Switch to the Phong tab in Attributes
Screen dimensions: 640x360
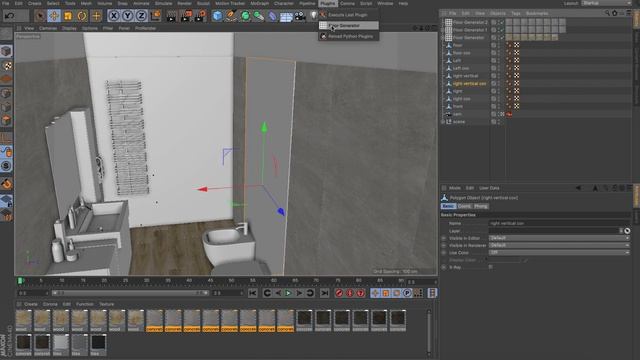[480, 206]
